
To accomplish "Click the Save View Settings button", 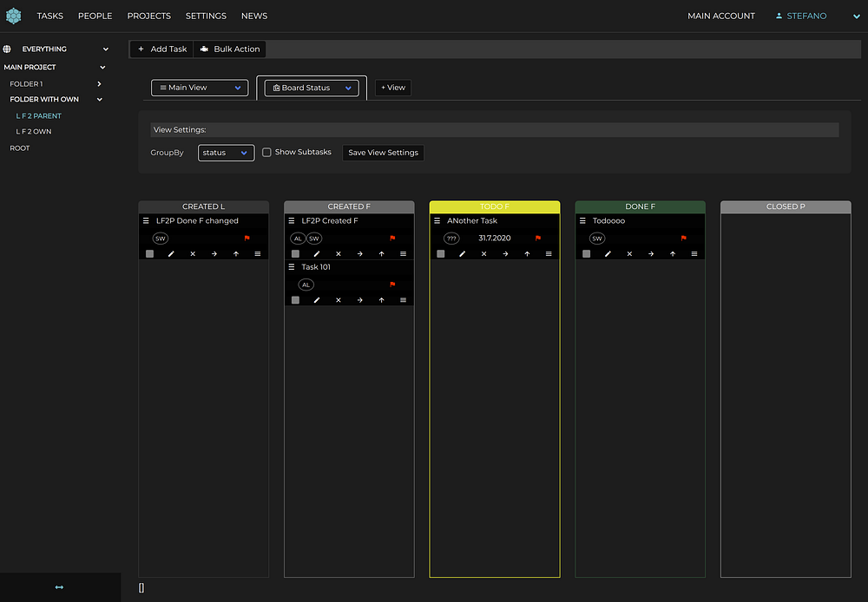I will [x=383, y=153].
